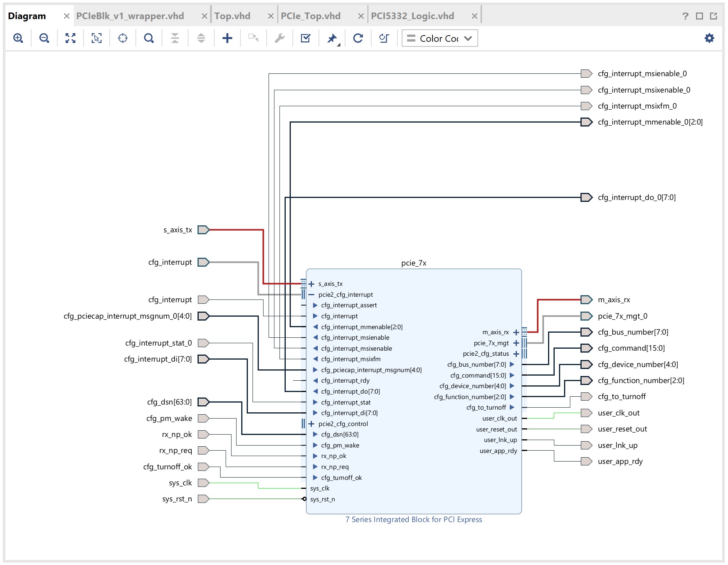Select user_lnk_up output port
The height and width of the screenshot is (565, 728).
pyautogui.click(x=586, y=446)
